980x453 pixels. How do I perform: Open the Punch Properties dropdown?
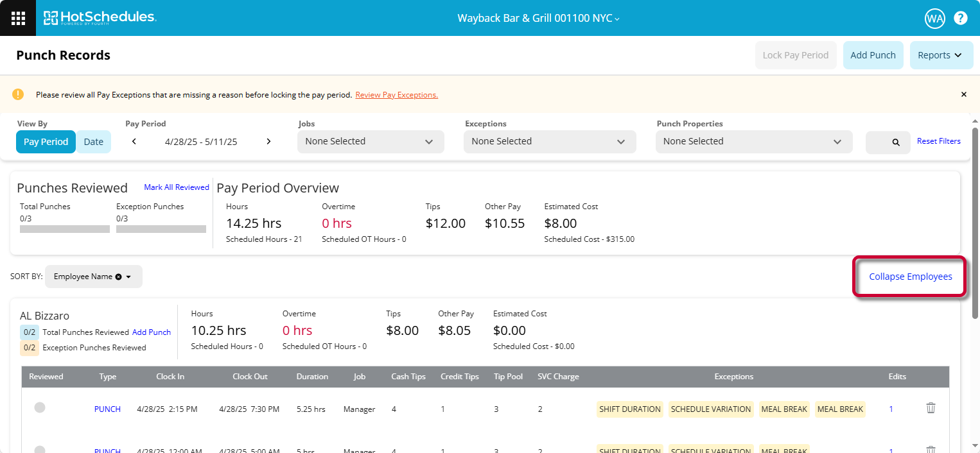(753, 142)
